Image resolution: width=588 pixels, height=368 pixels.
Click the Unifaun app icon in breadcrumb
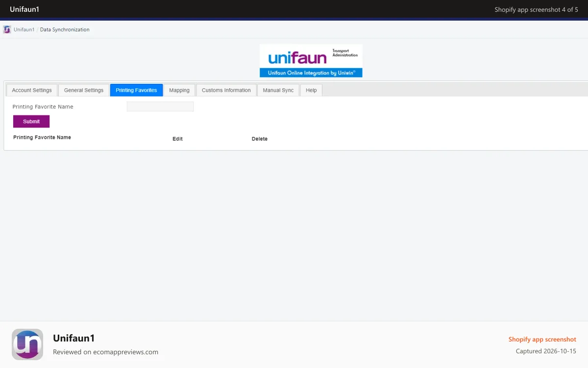pos(7,29)
